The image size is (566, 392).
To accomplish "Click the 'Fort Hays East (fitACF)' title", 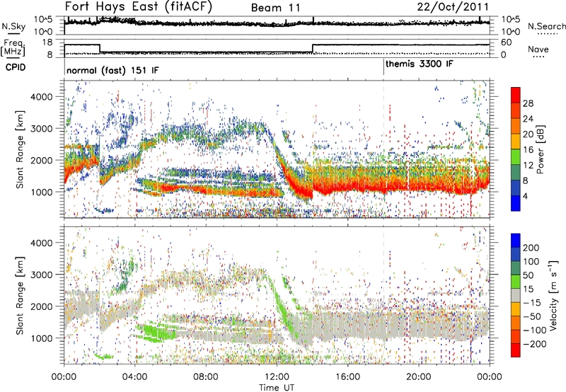I will (x=138, y=6).
